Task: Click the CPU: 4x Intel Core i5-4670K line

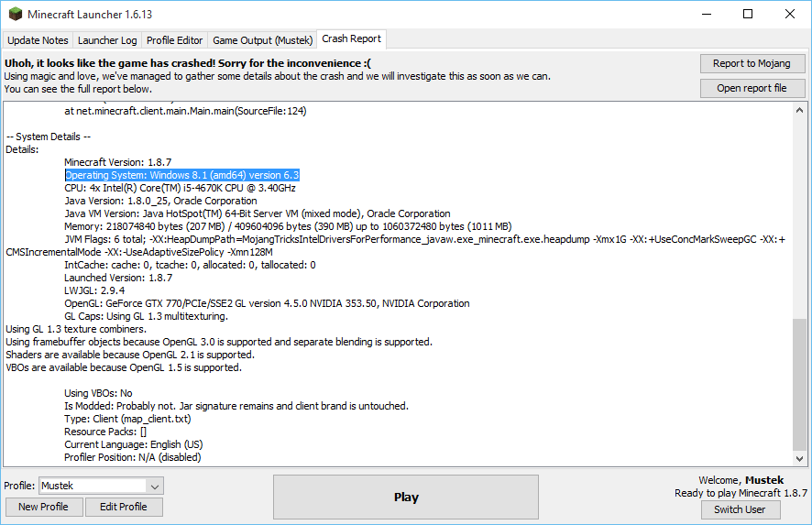Action: coord(181,189)
